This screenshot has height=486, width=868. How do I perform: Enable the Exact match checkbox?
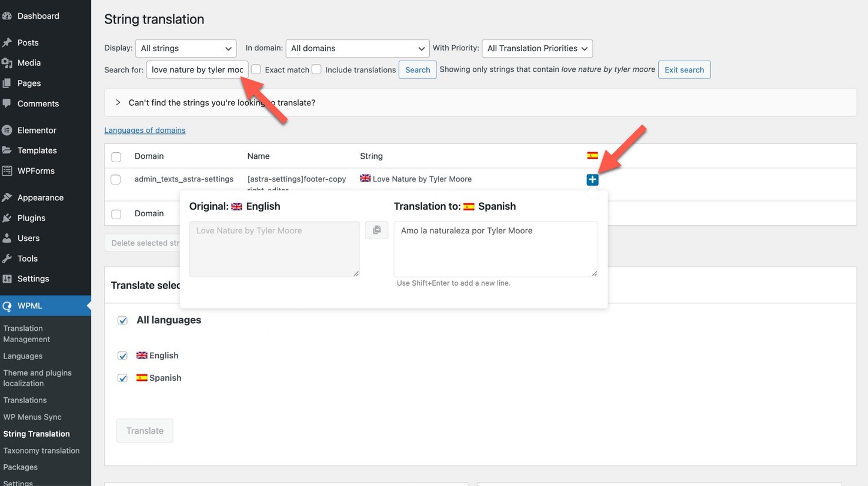256,69
